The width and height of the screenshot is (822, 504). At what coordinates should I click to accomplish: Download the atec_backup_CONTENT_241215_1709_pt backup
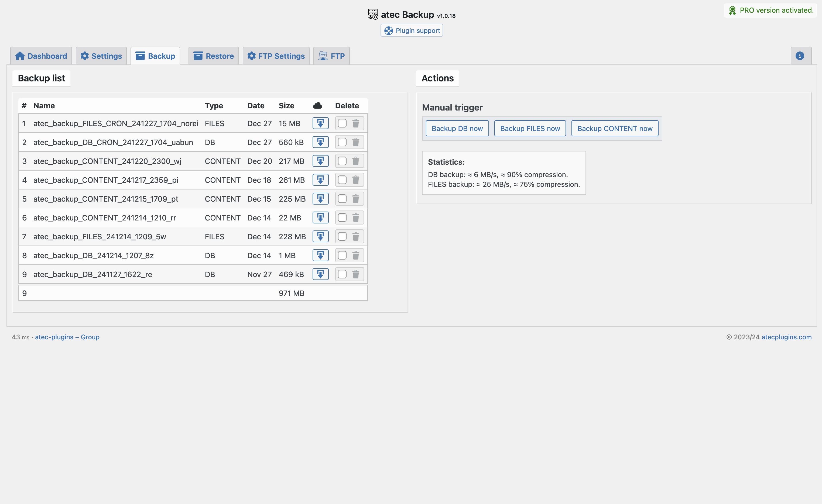[x=320, y=199]
